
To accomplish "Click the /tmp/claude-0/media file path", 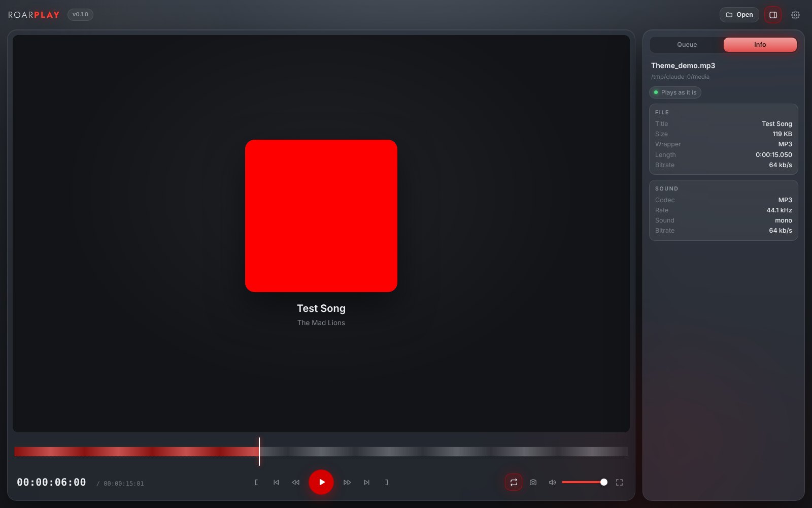I will click(680, 77).
